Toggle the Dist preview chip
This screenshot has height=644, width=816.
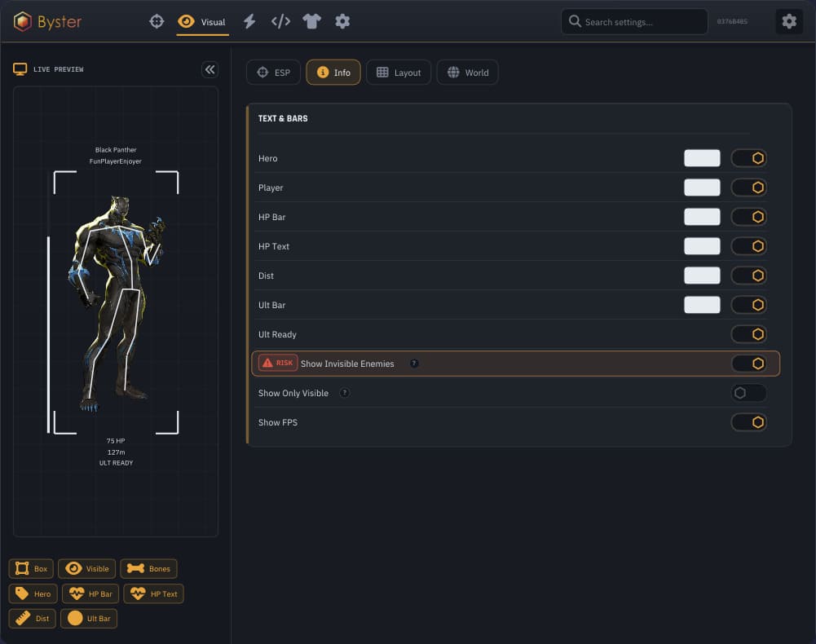[33, 619]
